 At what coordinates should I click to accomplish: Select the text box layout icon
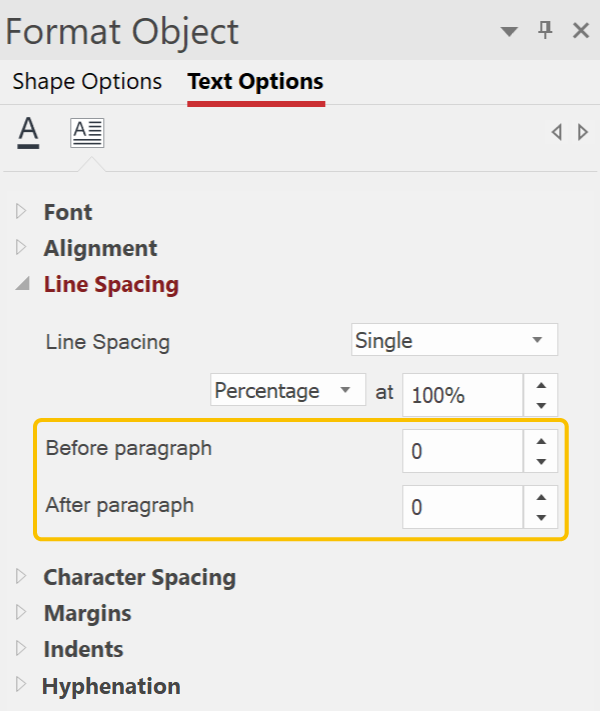(x=87, y=133)
